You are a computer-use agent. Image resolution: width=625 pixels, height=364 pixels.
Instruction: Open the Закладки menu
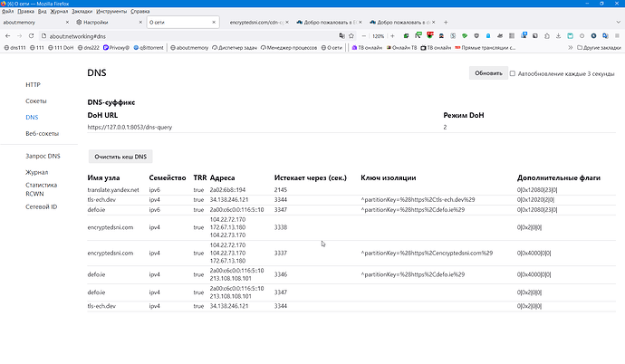[x=82, y=11]
